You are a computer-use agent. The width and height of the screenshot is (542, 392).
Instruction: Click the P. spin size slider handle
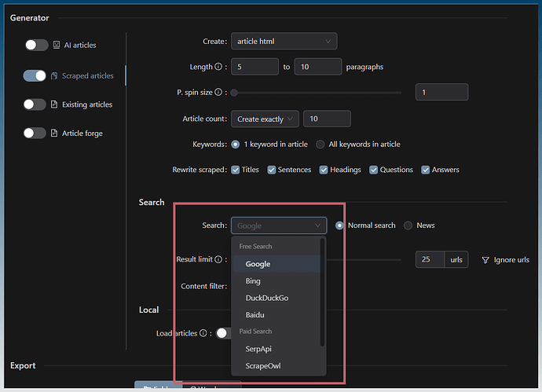coord(233,93)
